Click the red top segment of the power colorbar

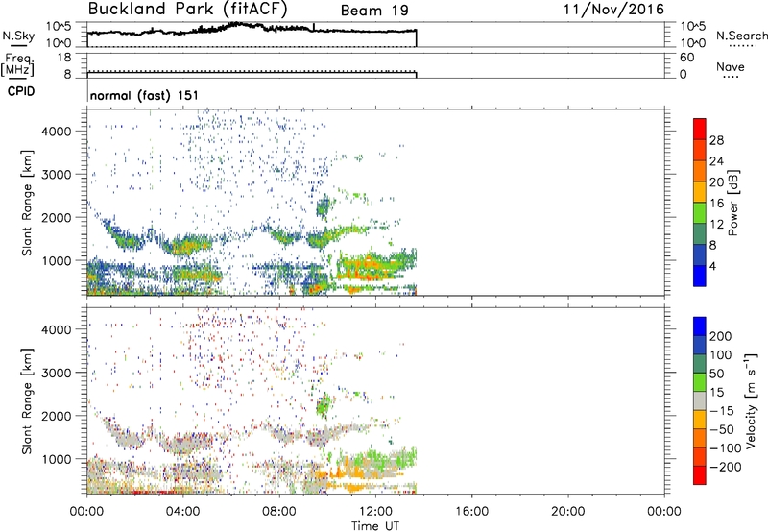[700, 129]
